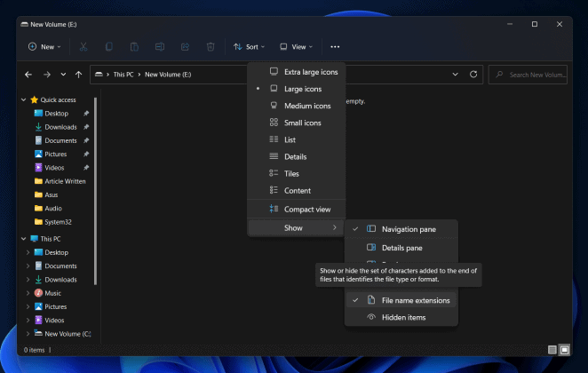Click the Rename icon in toolbar
The width and height of the screenshot is (588, 373).
tap(160, 47)
